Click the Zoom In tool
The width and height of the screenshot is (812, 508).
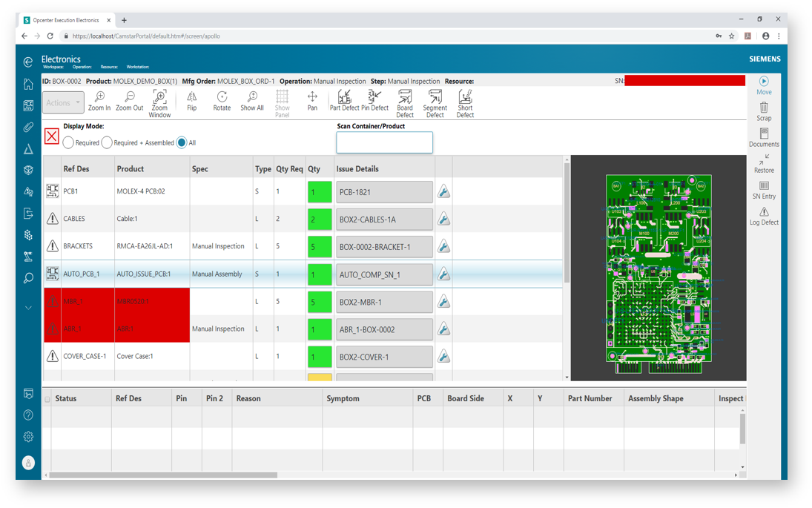coord(99,100)
